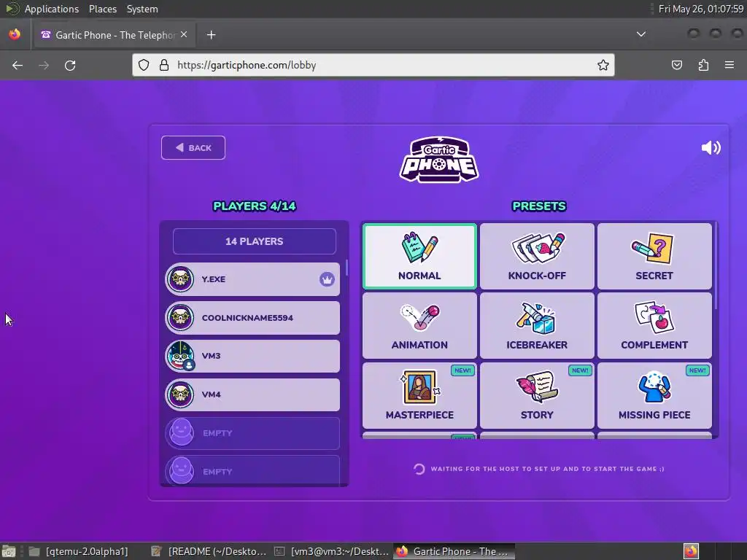Open the Applications menu
747x560 pixels.
[52, 9]
